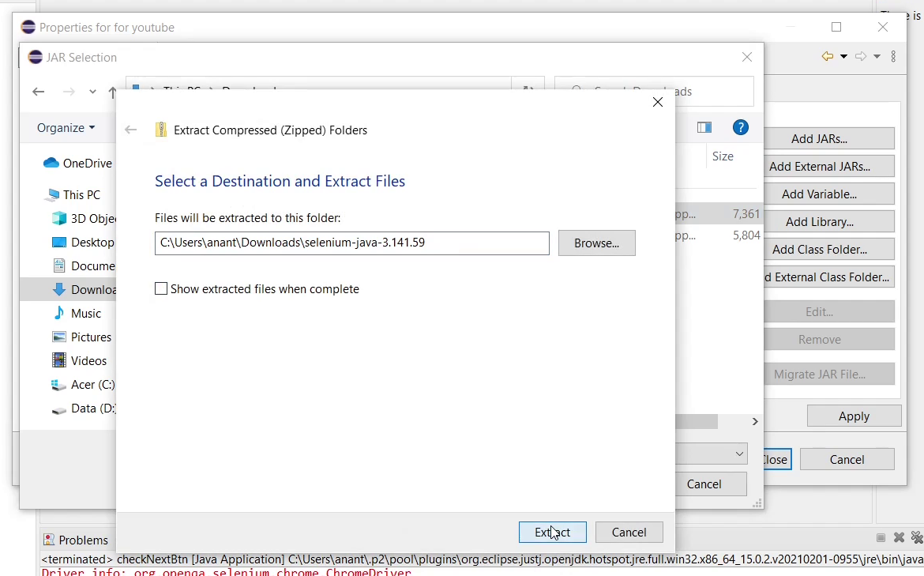Go back in the Extract wizard
The width and height of the screenshot is (924, 576).
pos(131,130)
